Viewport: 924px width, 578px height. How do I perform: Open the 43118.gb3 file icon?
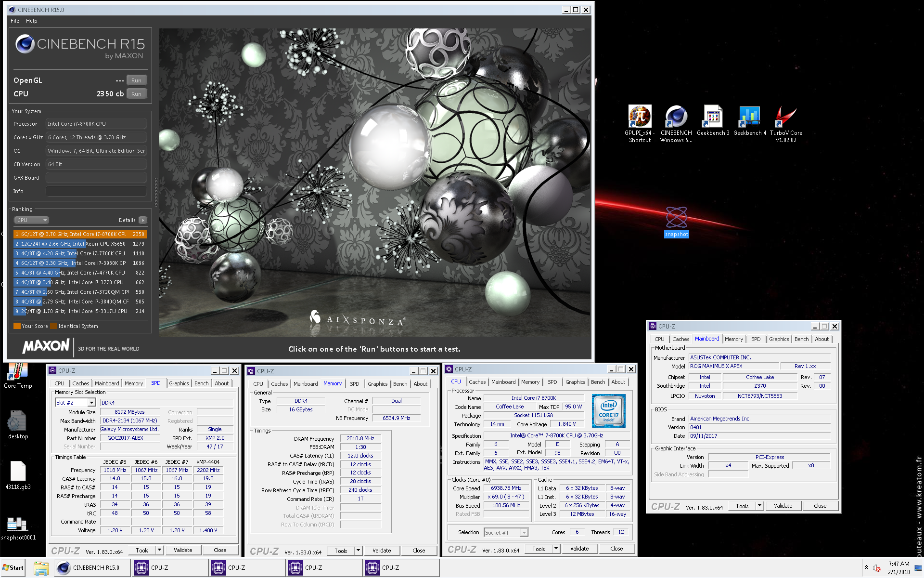[x=18, y=472]
